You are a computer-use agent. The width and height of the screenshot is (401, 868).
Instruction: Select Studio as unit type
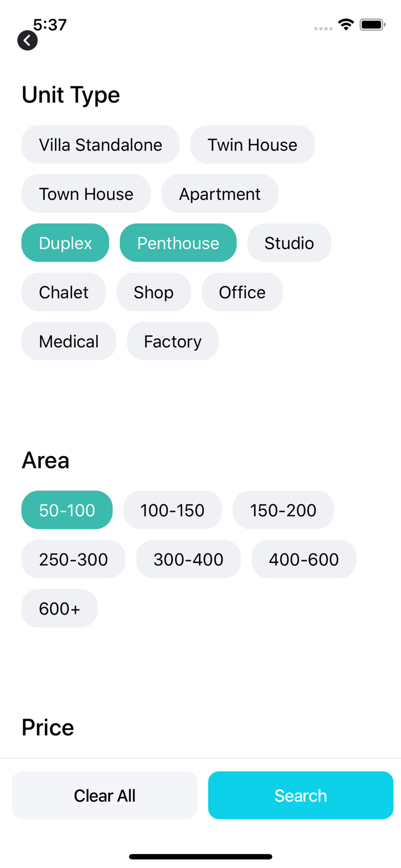click(x=289, y=243)
